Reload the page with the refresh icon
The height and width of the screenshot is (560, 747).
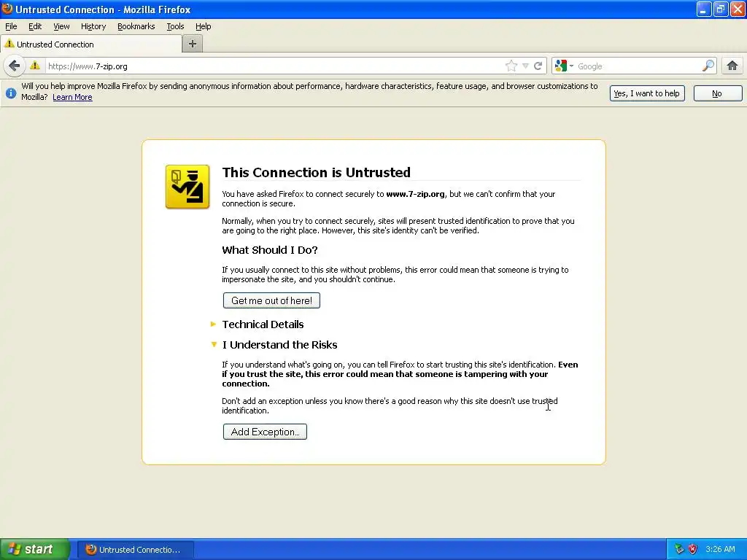tap(538, 66)
